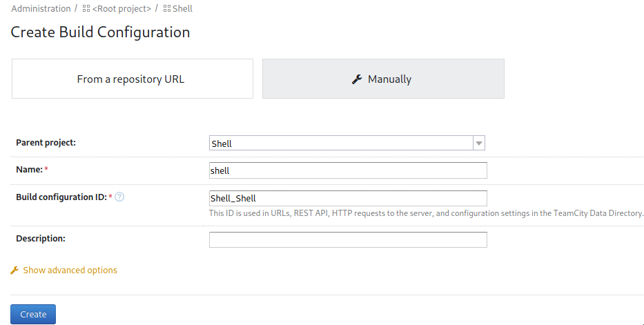
Task: Click the Root project grid icon in breadcrumb
Action: pyautogui.click(x=86, y=8)
